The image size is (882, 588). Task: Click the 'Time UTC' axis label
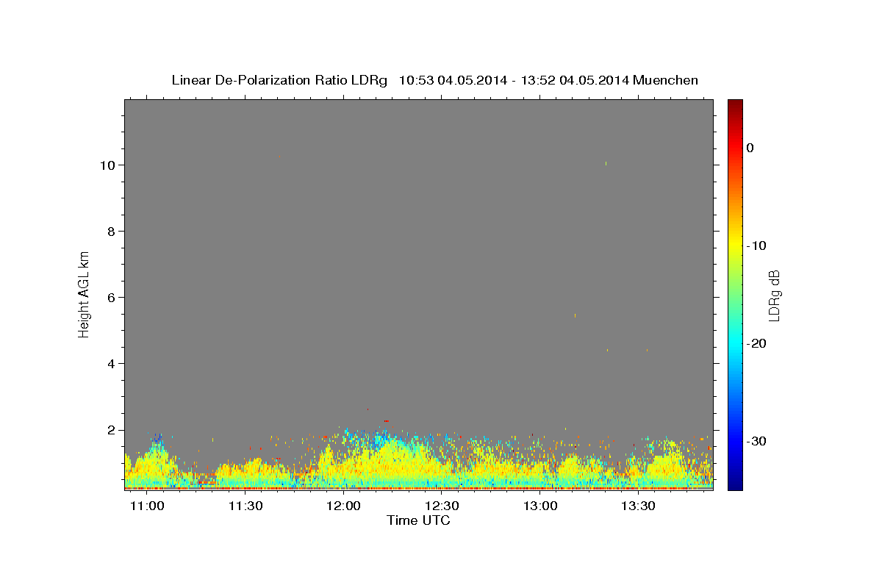pos(418,520)
